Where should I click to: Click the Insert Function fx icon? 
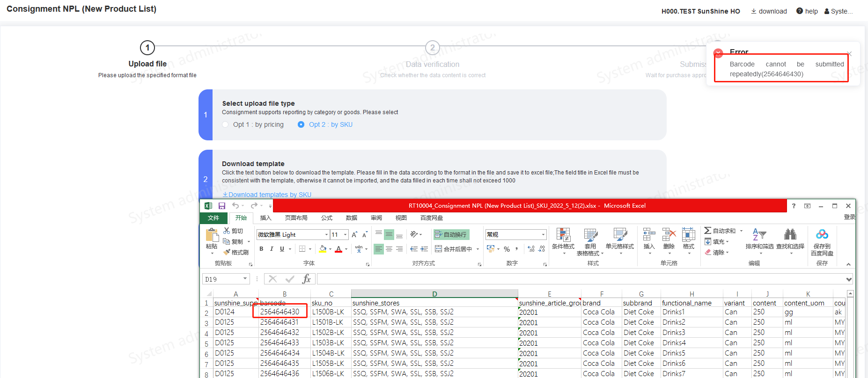coord(307,279)
